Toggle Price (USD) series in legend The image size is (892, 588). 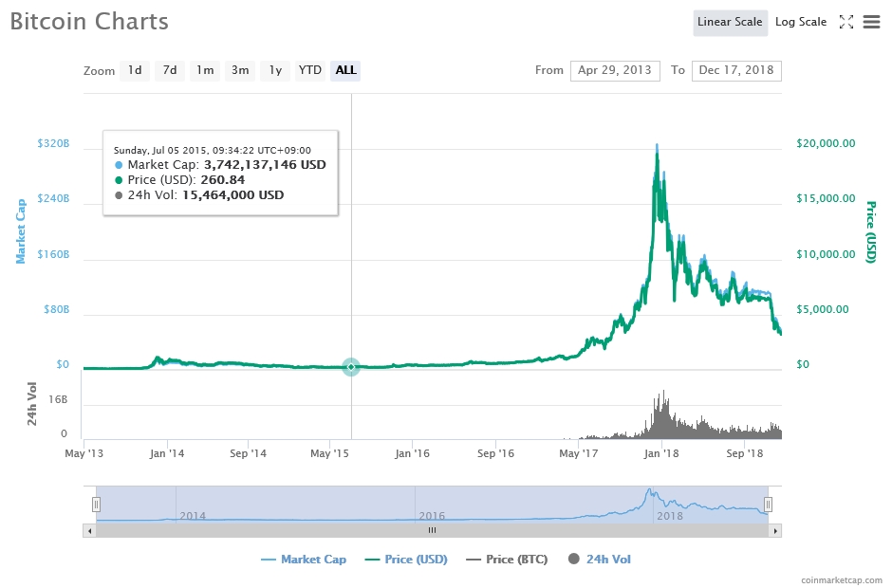(x=405, y=560)
